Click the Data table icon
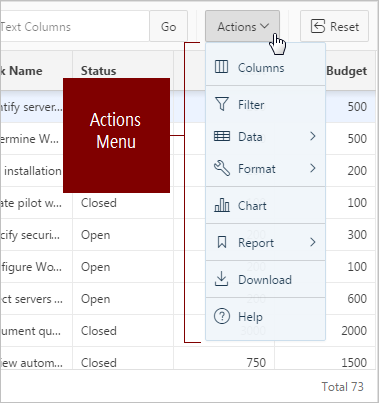Screen dimensions: 379x403 [222, 136]
